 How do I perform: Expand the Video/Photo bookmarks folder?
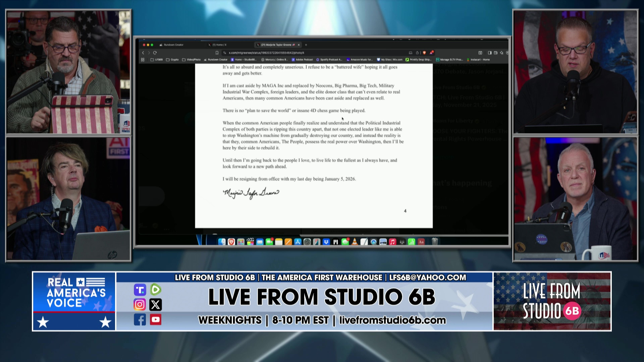(192, 59)
